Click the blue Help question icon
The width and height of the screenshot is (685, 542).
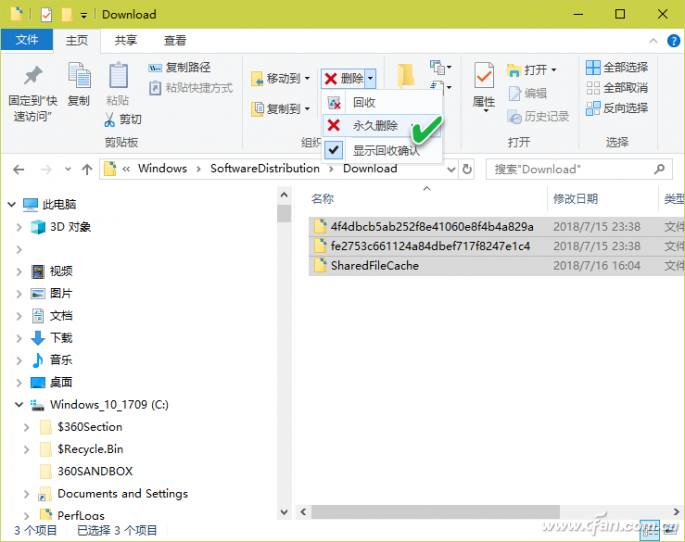(673, 41)
